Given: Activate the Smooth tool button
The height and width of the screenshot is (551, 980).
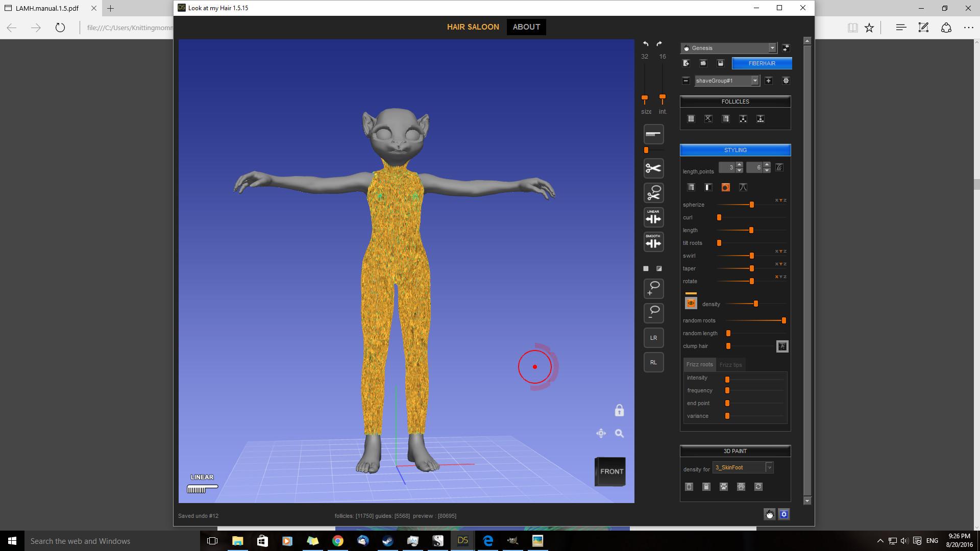Looking at the screenshot, I should [653, 242].
